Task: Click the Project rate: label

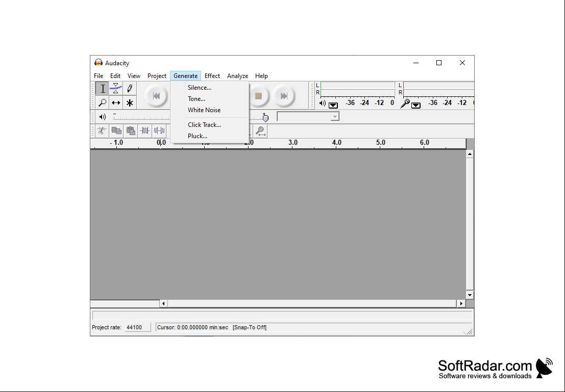Action: click(107, 327)
